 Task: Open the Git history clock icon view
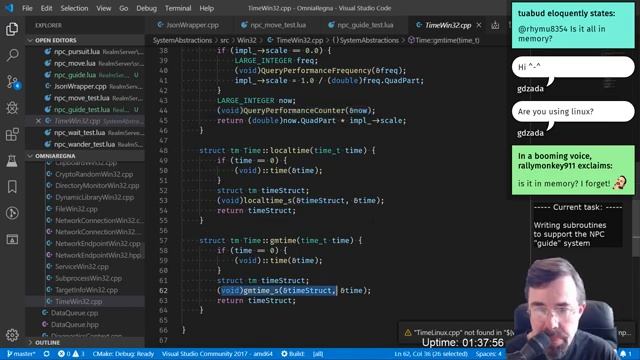(x=12, y=213)
